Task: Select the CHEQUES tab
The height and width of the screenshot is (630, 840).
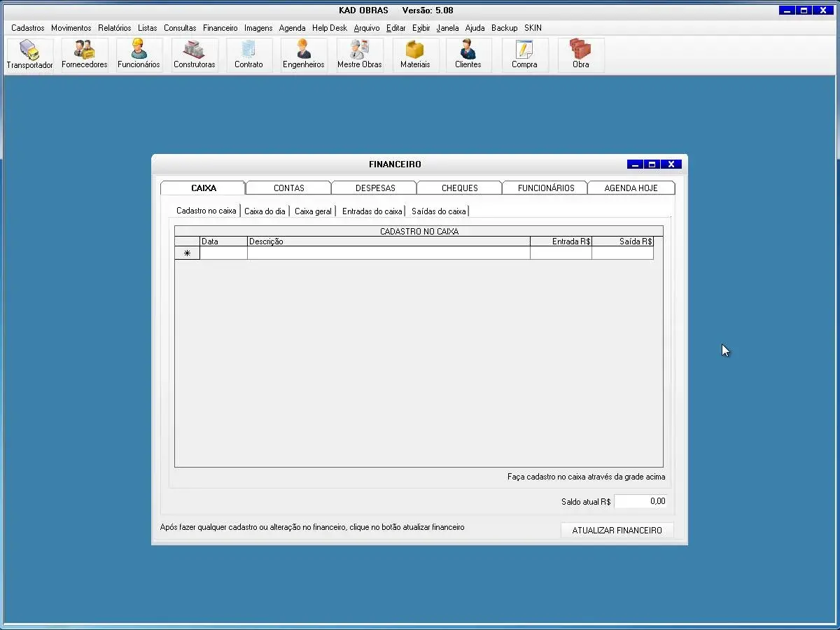Action: click(x=459, y=188)
